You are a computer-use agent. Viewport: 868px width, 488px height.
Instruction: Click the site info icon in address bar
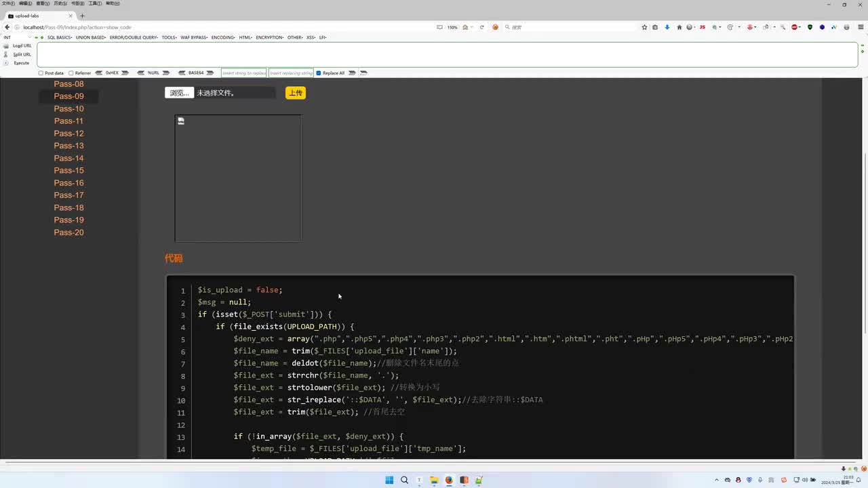point(18,27)
